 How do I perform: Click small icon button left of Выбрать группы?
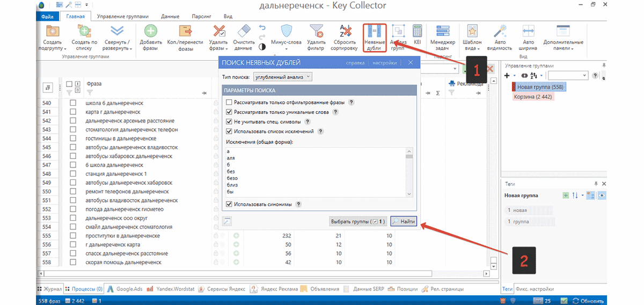click(x=227, y=221)
